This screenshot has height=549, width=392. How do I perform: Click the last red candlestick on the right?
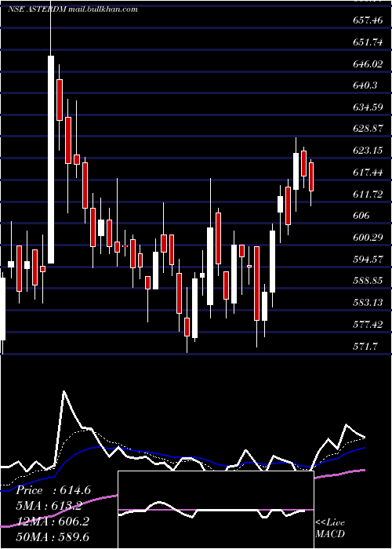coord(310,176)
